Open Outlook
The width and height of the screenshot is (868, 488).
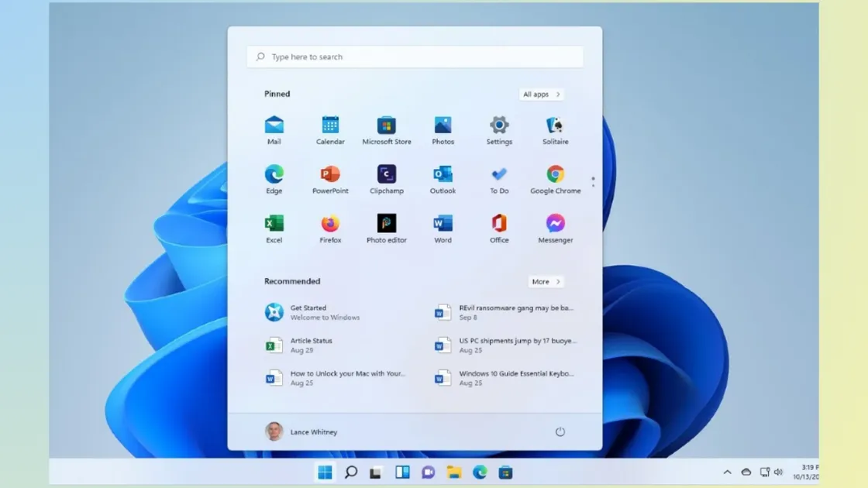click(x=443, y=177)
